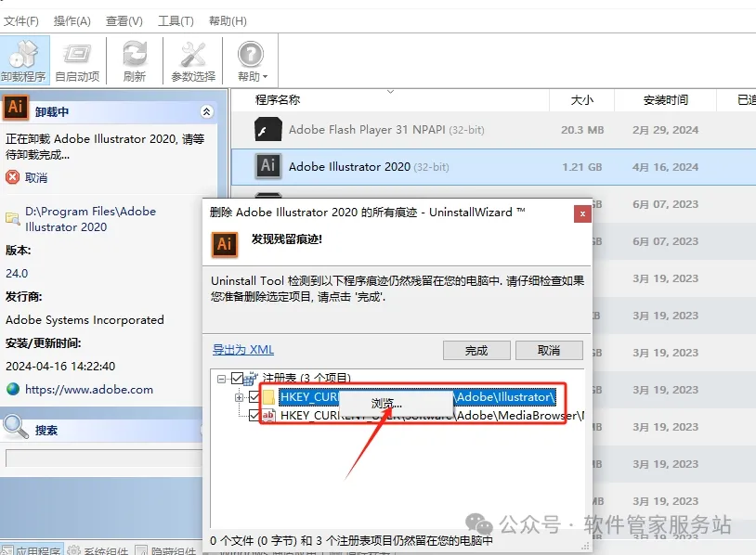Open 参数选择 preferences from the toolbar
The width and height of the screenshot is (756, 555).
(x=193, y=60)
